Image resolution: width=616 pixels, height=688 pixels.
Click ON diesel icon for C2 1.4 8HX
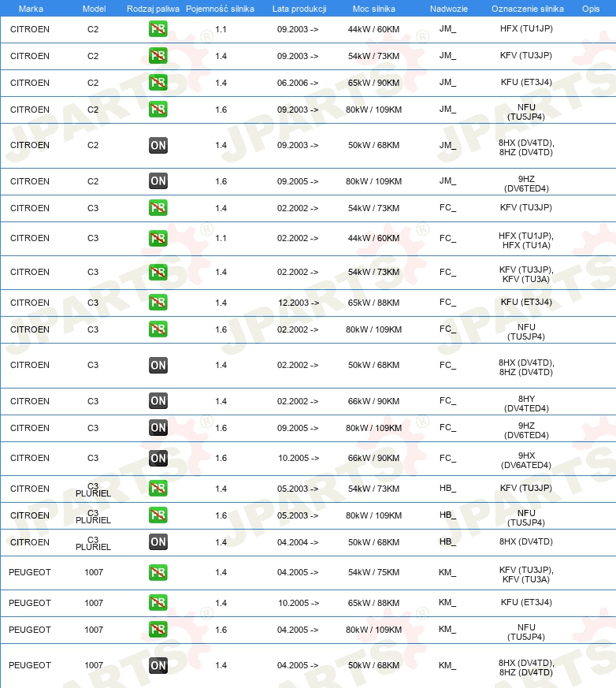point(158,145)
